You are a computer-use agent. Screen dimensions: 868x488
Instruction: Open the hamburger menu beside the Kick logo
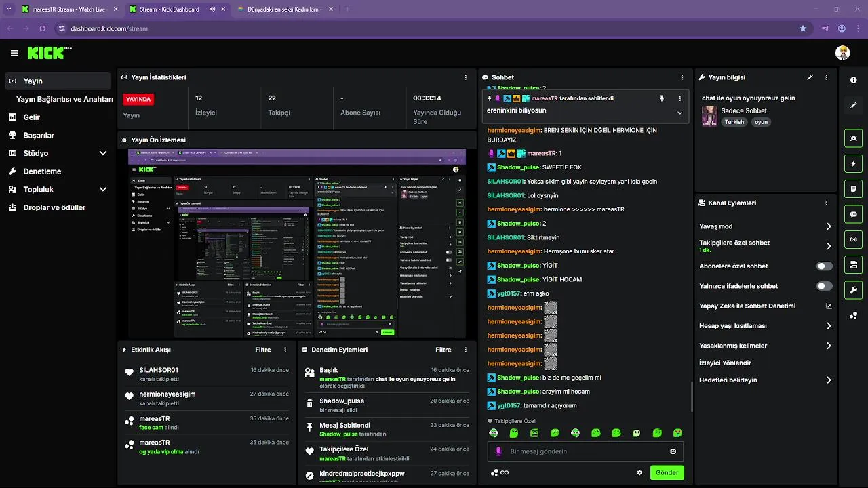pyautogui.click(x=14, y=53)
